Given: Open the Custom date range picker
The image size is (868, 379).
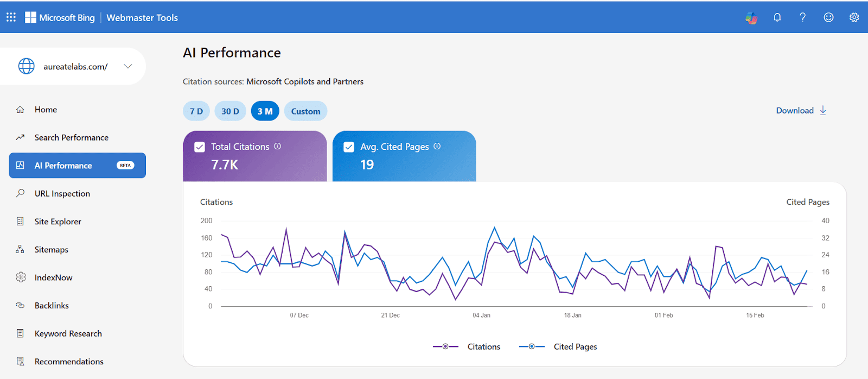Looking at the screenshot, I should [305, 111].
